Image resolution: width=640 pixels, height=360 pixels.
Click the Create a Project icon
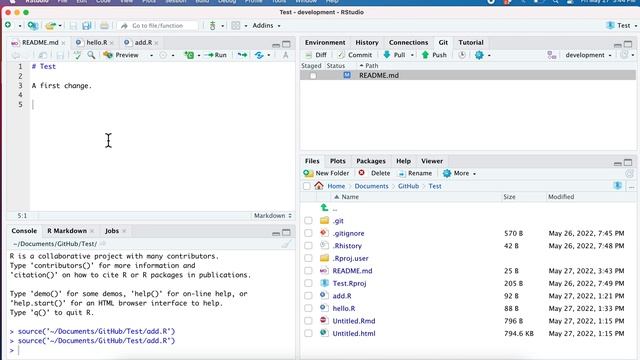tap(33, 26)
